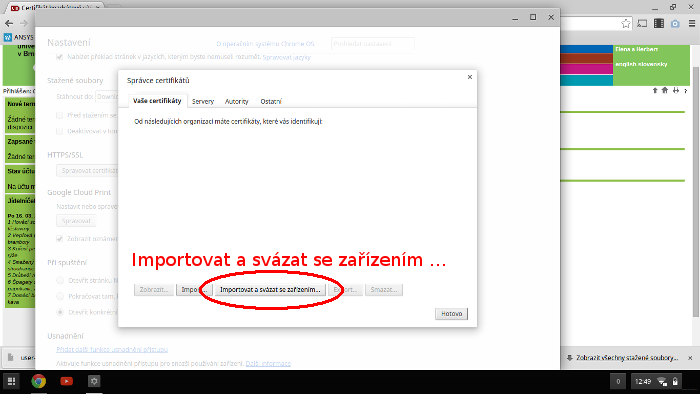Click the slovensky language link

653,64
